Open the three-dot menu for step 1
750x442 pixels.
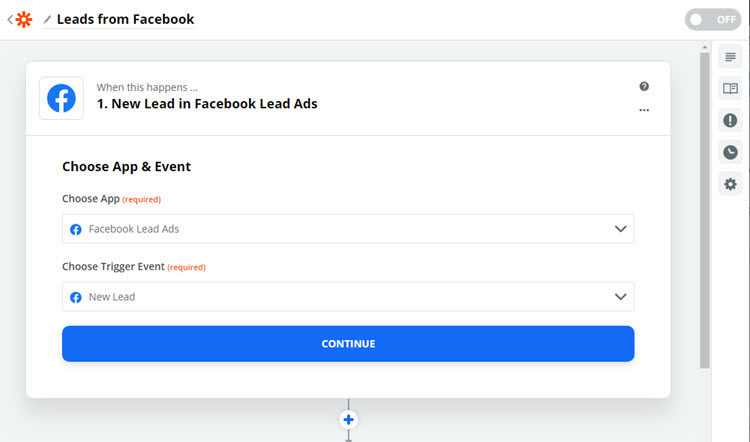point(644,110)
